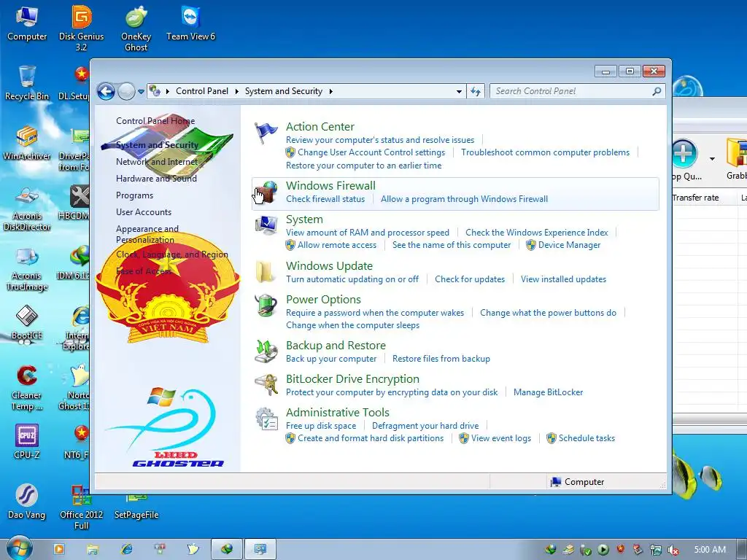747x560 pixels.
Task: Select the CPU-Z desktop icon
Action: pyautogui.click(x=27, y=442)
